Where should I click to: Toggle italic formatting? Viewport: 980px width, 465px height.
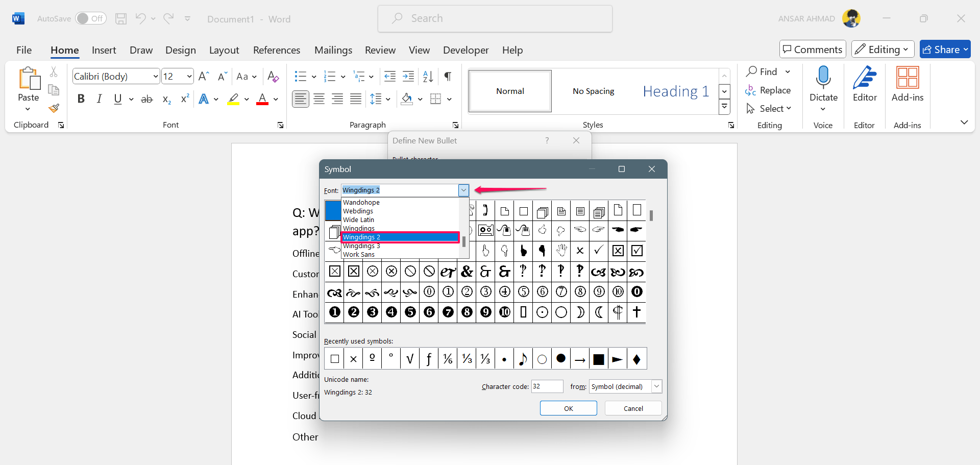click(99, 99)
